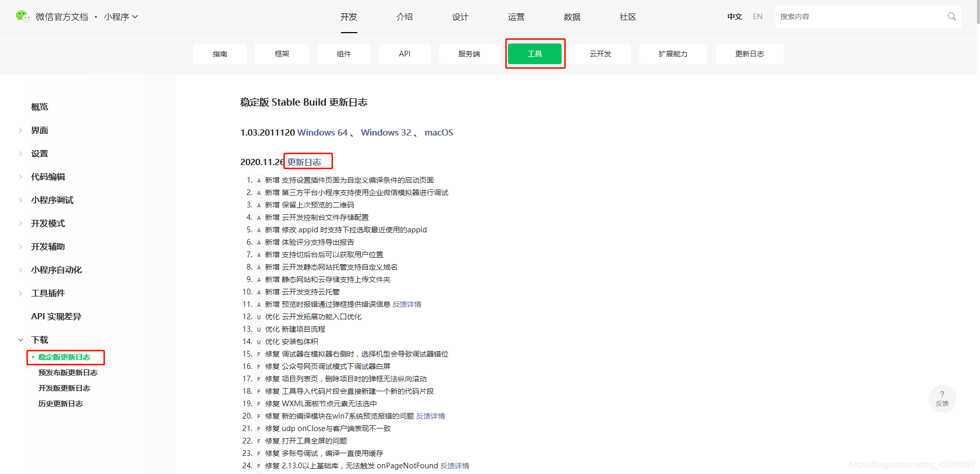The height and width of the screenshot is (474, 980).
Task: Open the 扩展能力 sub-navigation tab
Action: coord(673,54)
